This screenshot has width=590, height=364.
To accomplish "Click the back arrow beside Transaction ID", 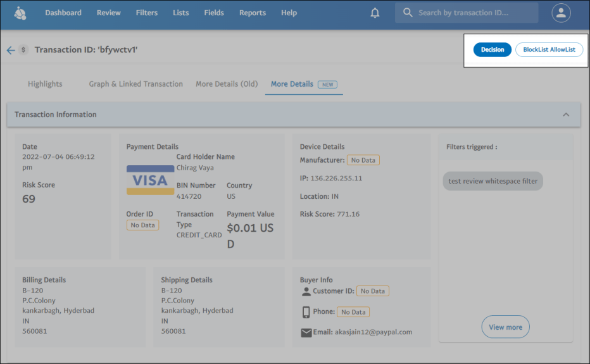I will click(10, 50).
